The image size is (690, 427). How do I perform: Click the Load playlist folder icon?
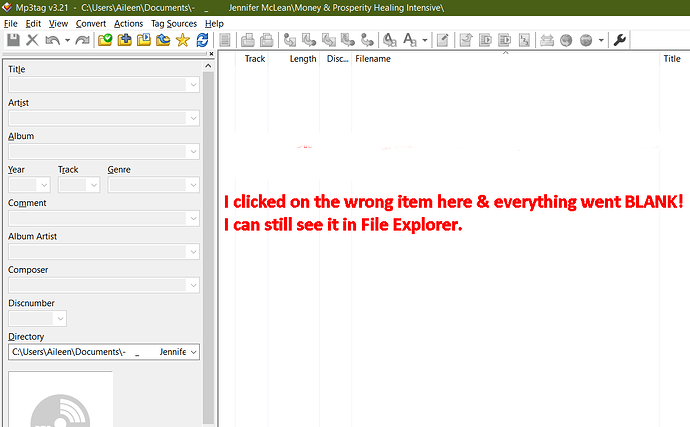[144, 40]
